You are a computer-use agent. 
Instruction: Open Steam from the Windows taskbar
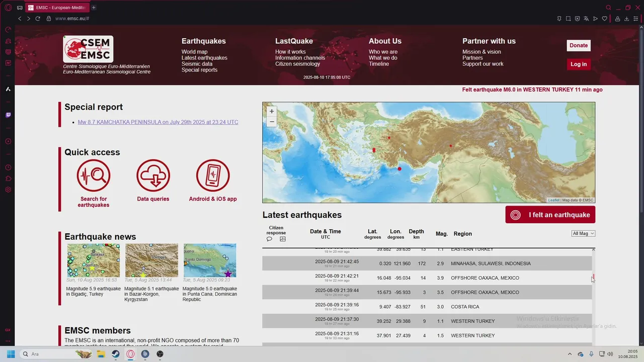point(116,354)
